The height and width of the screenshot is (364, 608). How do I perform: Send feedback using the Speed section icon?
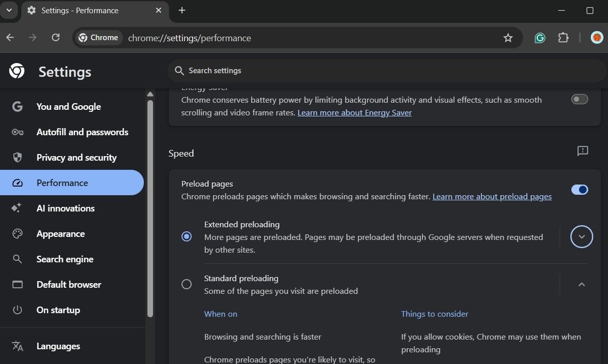[x=583, y=151]
